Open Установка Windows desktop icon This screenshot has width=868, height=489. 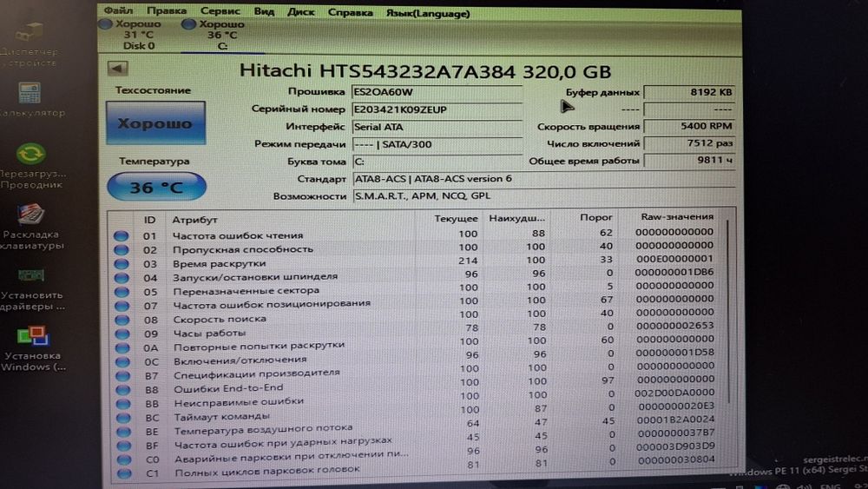(x=33, y=349)
